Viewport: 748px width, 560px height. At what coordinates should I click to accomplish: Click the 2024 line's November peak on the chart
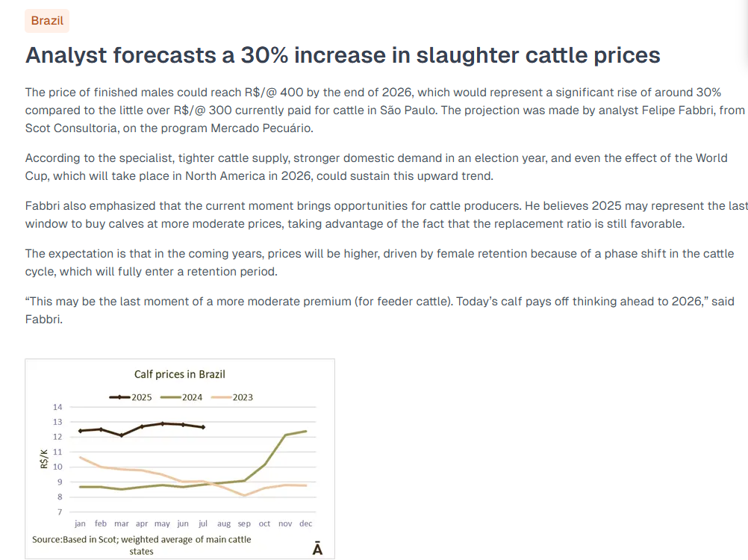[x=285, y=435]
